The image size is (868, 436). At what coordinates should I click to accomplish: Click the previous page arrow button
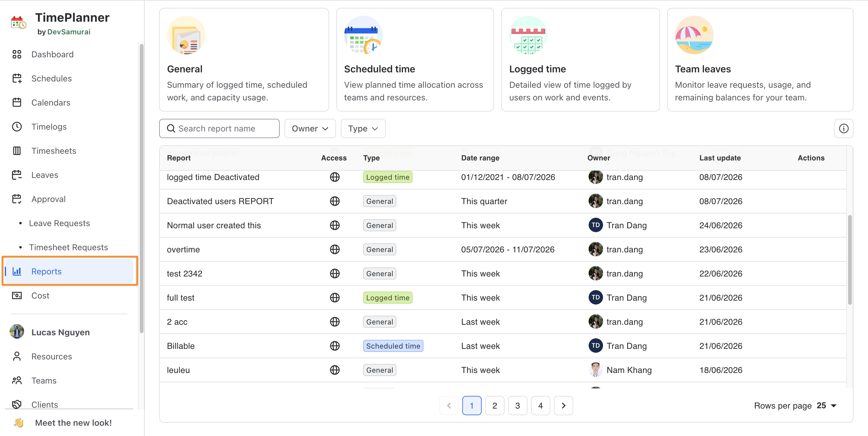click(x=449, y=406)
